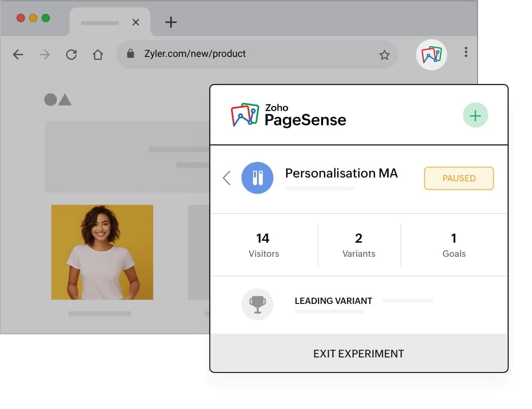Screen dimensions: 532x409
Task: Click the yellow minimize window button
Action: click(33, 18)
